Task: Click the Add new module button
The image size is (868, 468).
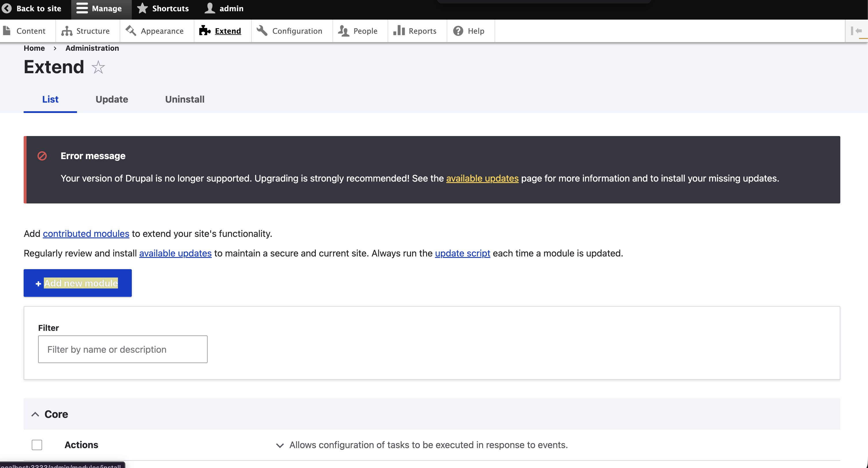Action: [78, 283]
